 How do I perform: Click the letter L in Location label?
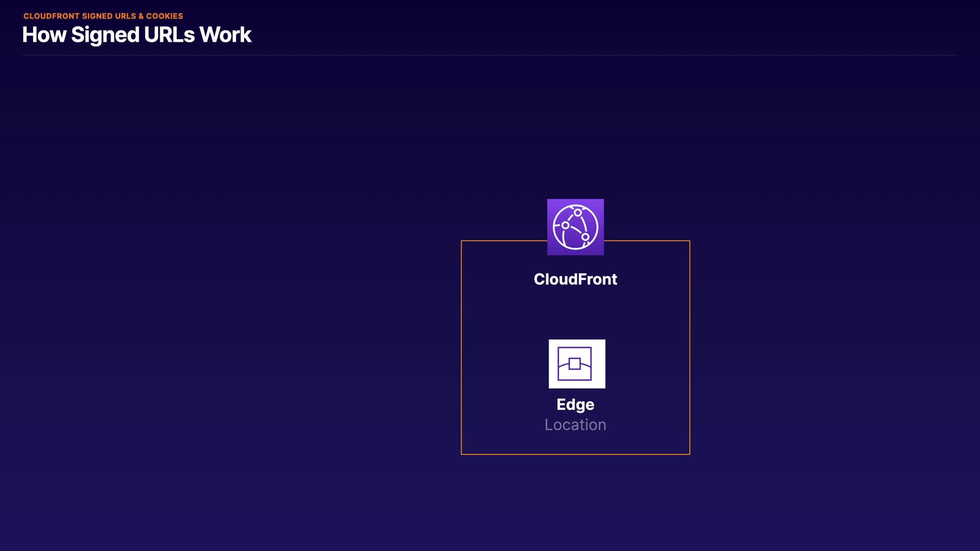[549, 425]
